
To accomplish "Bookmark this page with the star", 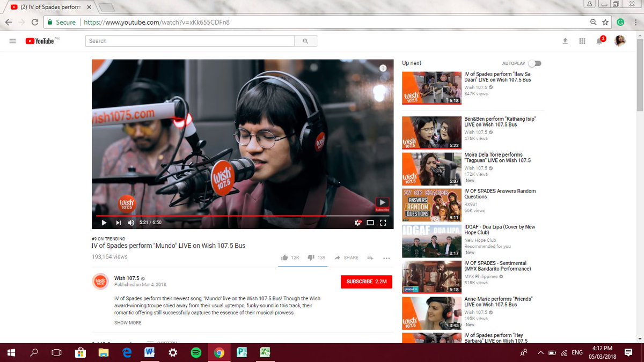I will [605, 22].
